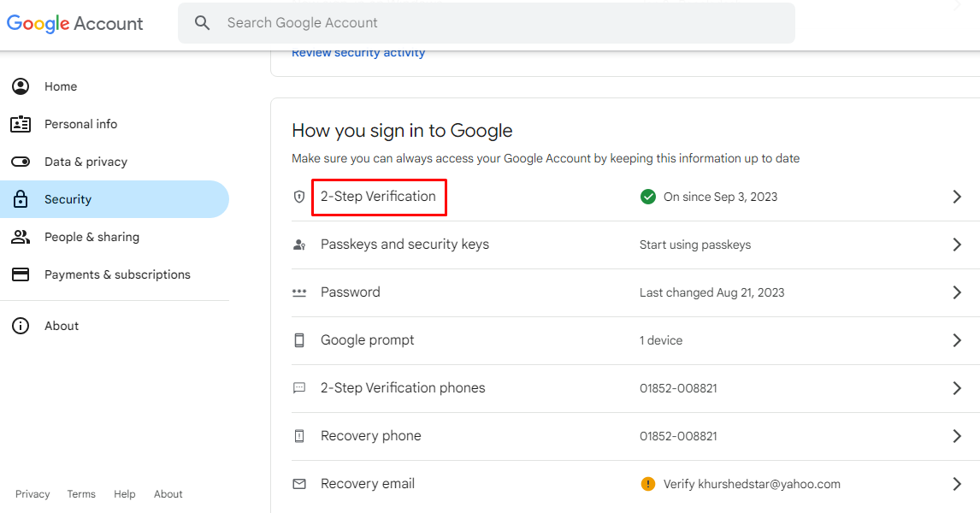This screenshot has height=513, width=980.
Task: Click the Security padlock icon
Action: pyautogui.click(x=21, y=199)
